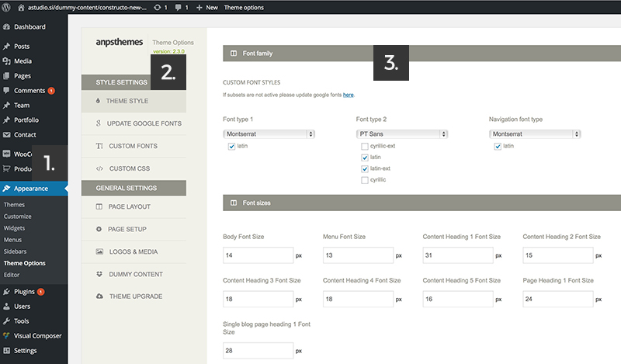Click the gear icon beside Page Setup
The height and width of the screenshot is (364, 621).
tap(99, 229)
